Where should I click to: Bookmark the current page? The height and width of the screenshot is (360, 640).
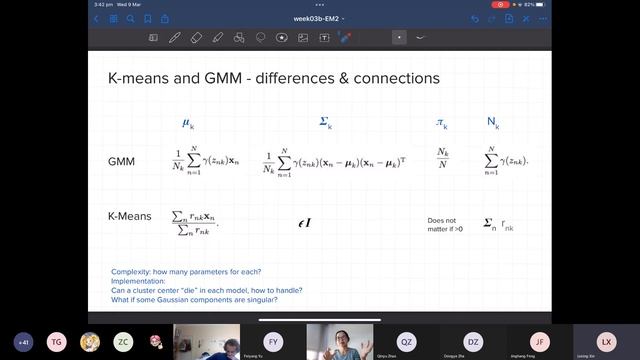click(148, 19)
